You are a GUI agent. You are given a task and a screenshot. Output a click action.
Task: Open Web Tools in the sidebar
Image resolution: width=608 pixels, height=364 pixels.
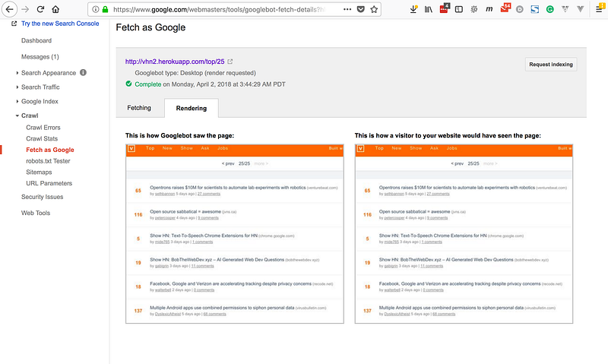tap(36, 214)
